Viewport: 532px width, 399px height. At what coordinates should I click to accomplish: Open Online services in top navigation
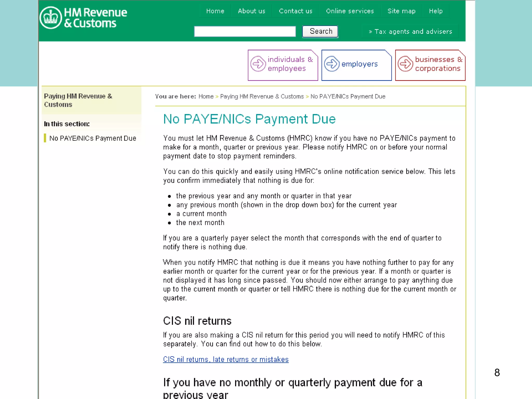click(x=350, y=11)
